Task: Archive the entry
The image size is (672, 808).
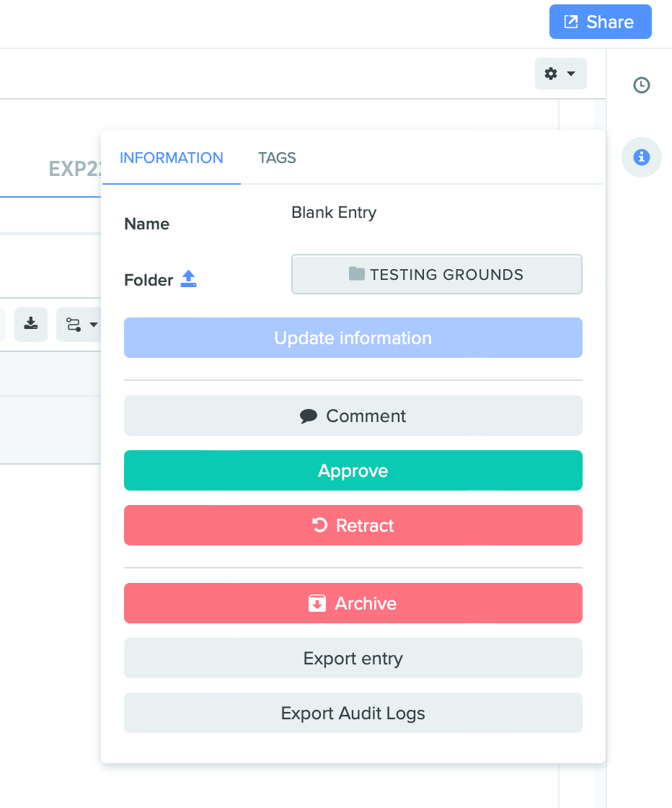Action: point(353,603)
